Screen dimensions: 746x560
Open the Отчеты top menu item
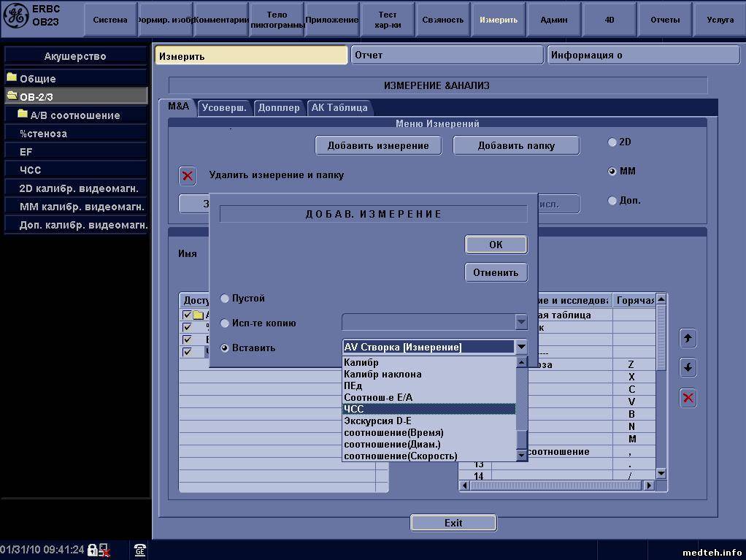pos(664,20)
